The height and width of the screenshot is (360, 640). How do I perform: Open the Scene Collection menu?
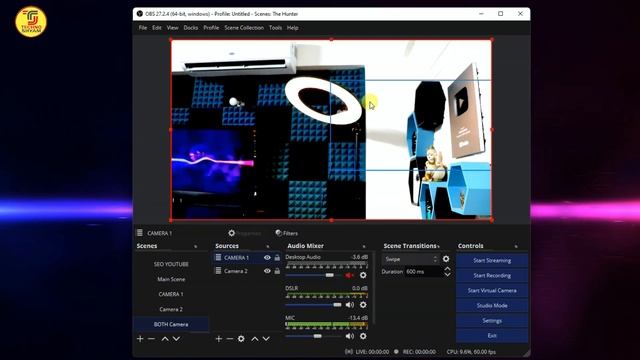244,28
